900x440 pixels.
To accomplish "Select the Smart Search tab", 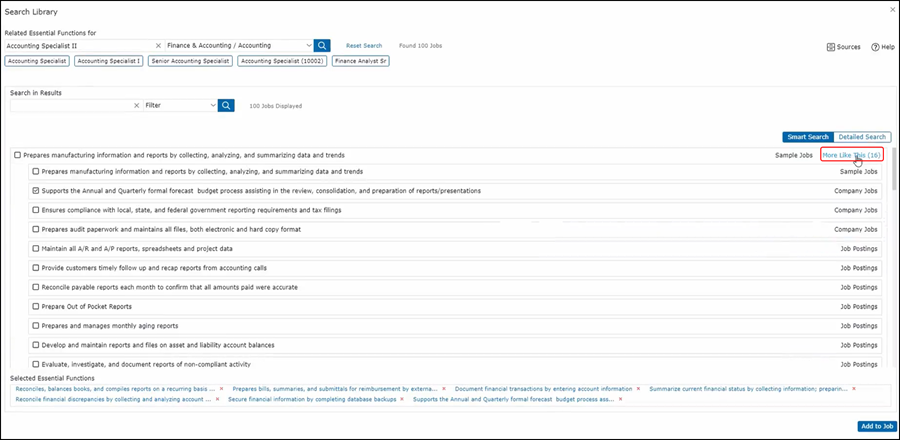I will pyautogui.click(x=808, y=137).
